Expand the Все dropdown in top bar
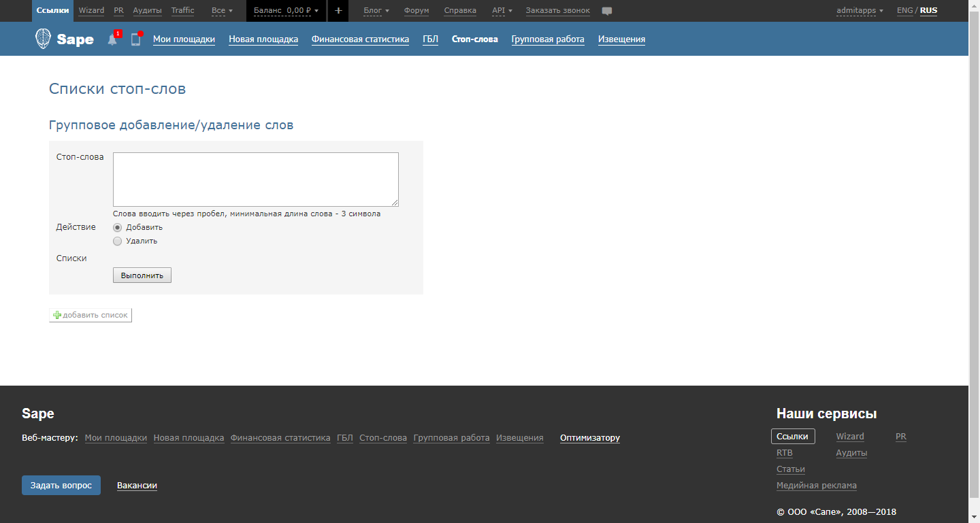Image resolution: width=980 pixels, height=523 pixels. (x=222, y=10)
